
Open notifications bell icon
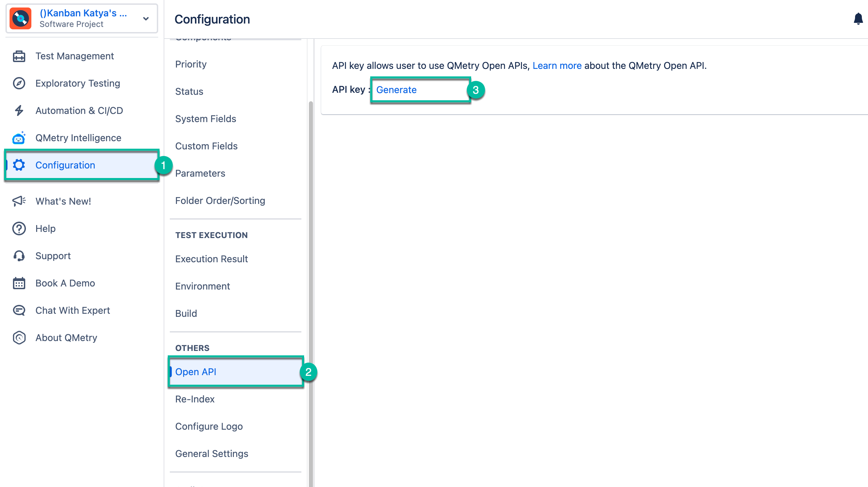click(x=858, y=19)
